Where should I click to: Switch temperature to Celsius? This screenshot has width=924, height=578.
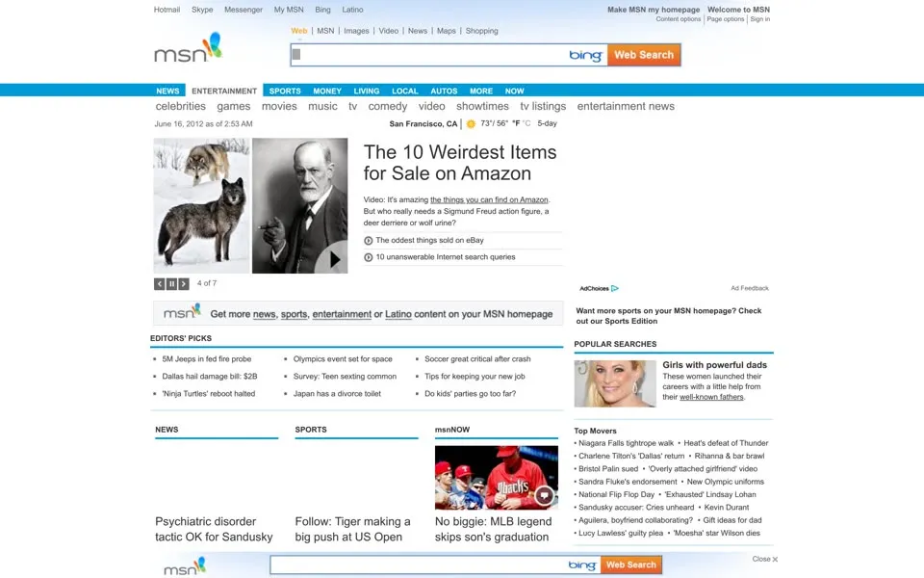527,124
